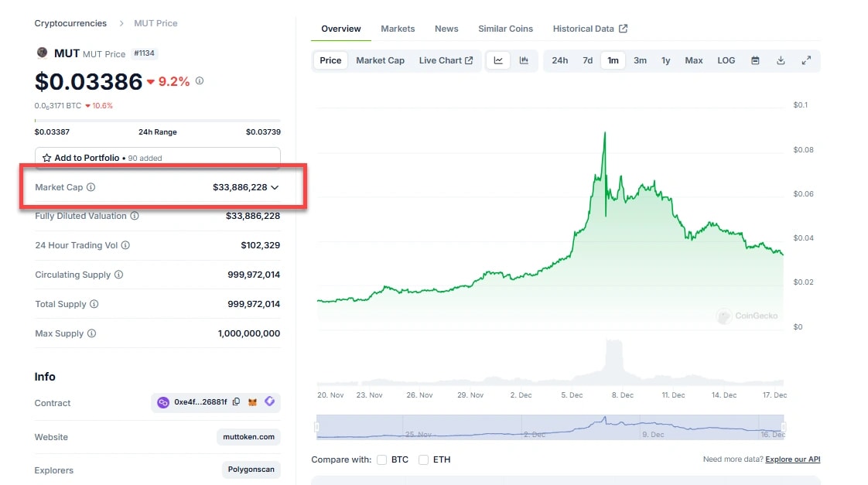The height and width of the screenshot is (485, 868).
Task: Download the chart data via download icon
Action: pos(781,60)
